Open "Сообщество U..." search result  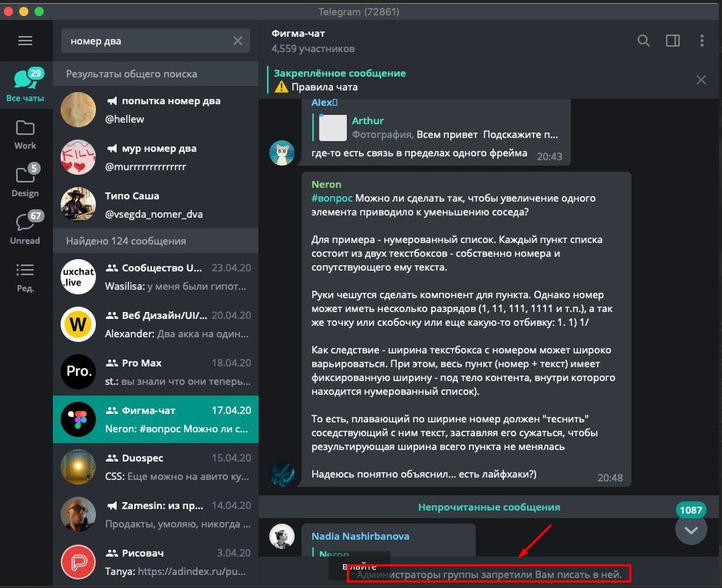pos(156,277)
